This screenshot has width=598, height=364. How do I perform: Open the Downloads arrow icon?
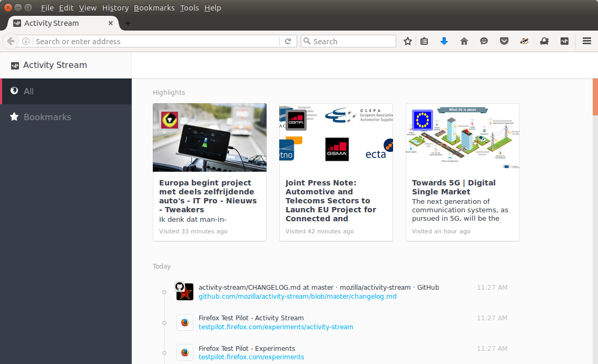tap(444, 41)
